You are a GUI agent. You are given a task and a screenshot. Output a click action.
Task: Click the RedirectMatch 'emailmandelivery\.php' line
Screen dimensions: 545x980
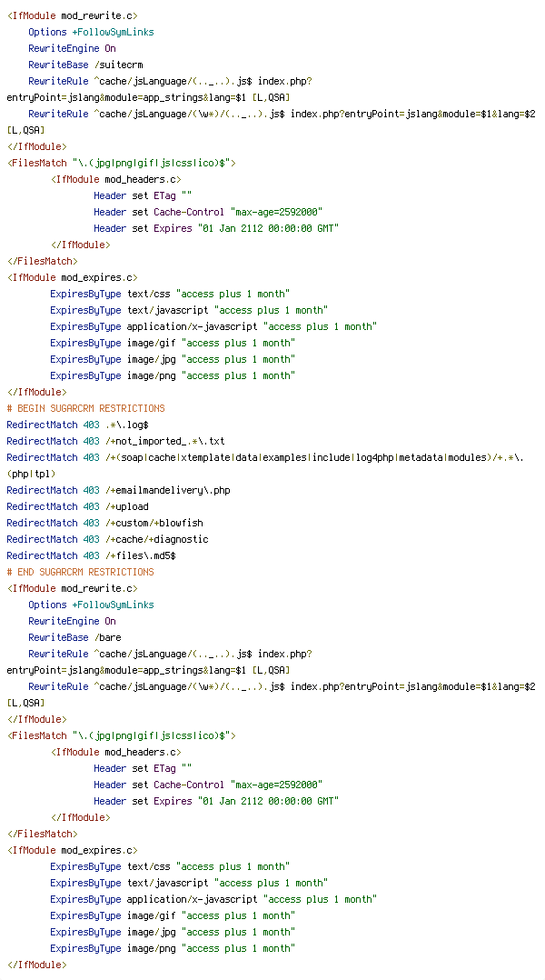pyautogui.click(x=119, y=490)
